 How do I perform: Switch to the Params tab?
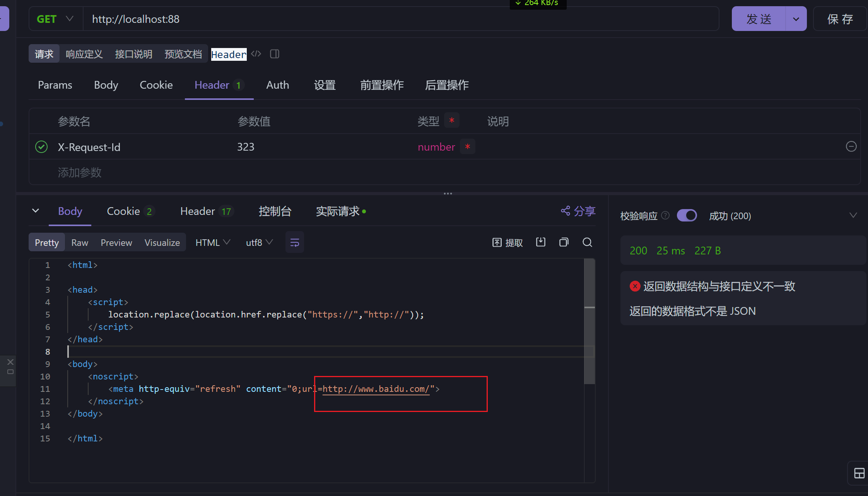[x=55, y=85]
